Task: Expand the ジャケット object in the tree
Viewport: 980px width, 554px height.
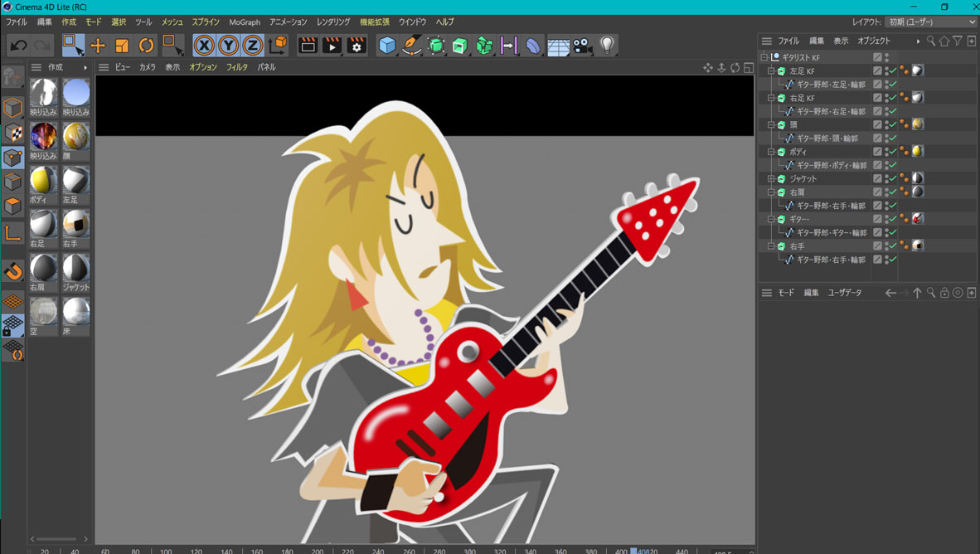Action: (x=771, y=178)
